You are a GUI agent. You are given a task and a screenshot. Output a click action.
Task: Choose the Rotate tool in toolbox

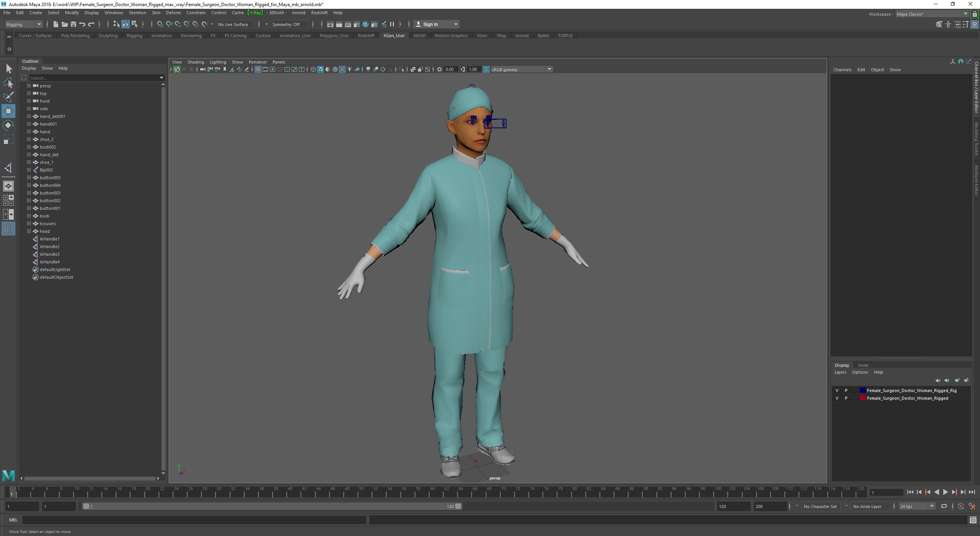point(8,125)
